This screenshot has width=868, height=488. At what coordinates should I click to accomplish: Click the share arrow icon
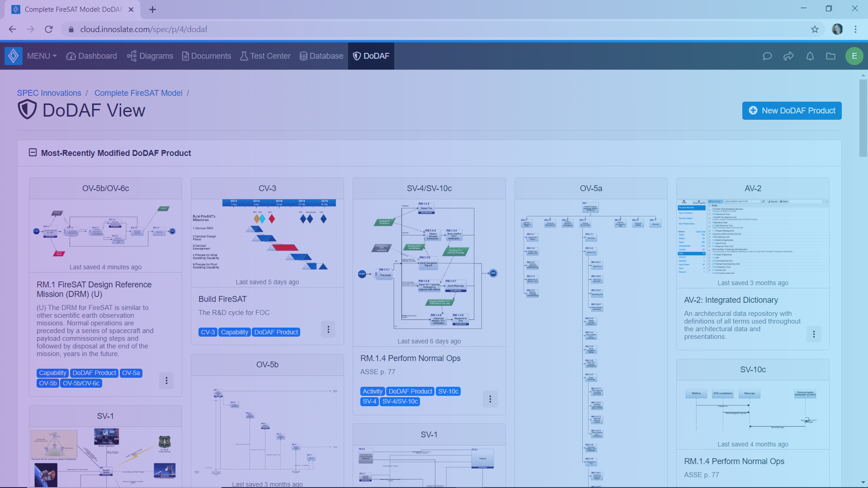coord(788,56)
